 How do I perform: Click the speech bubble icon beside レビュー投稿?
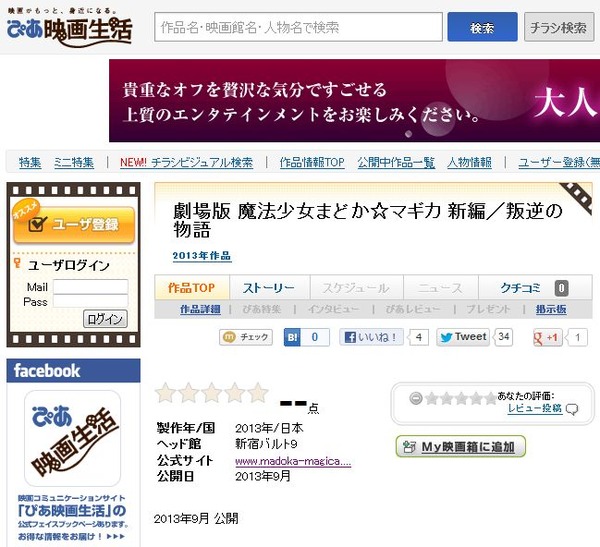[x=572, y=410]
